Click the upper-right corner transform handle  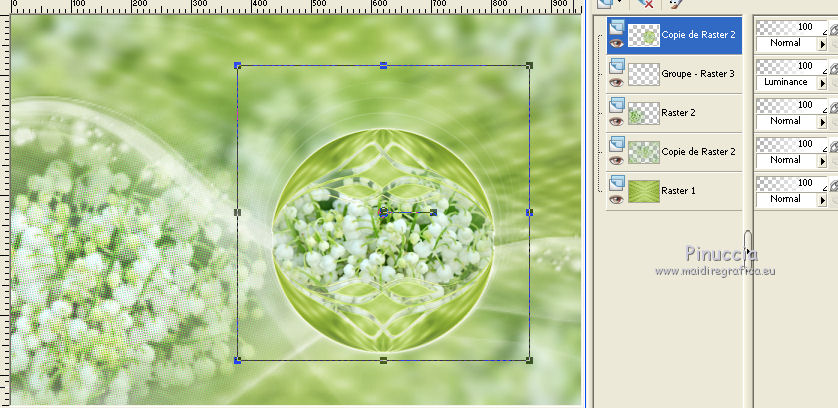point(529,65)
